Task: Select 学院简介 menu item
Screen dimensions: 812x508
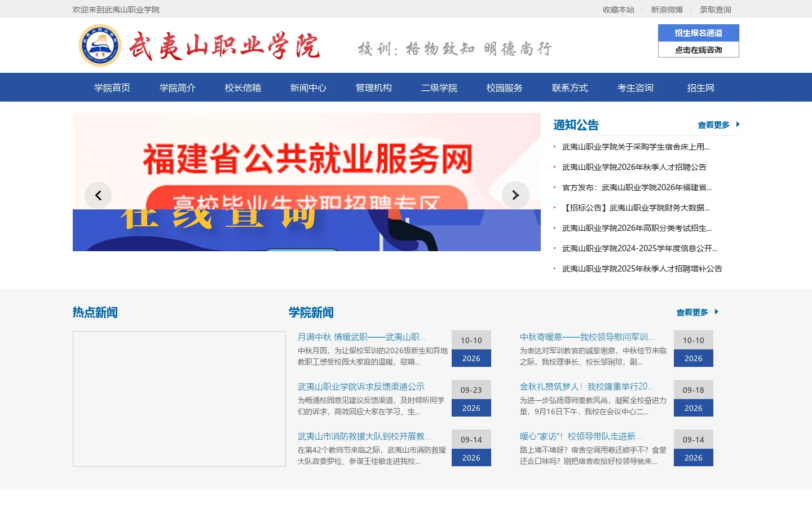Action: click(178, 87)
